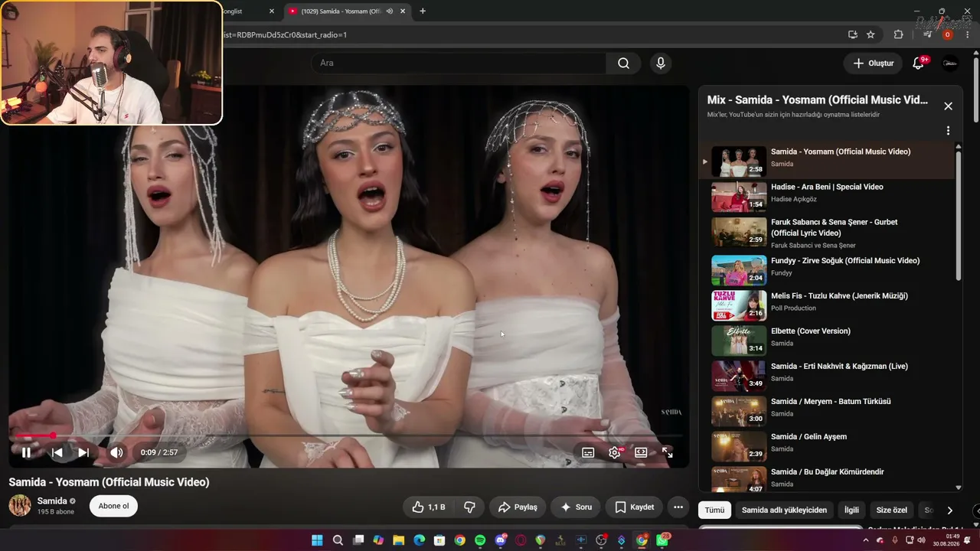Play Samida / Meryem - Batum Türküsü
Screen dimensions: 980x551
coord(828,411)
